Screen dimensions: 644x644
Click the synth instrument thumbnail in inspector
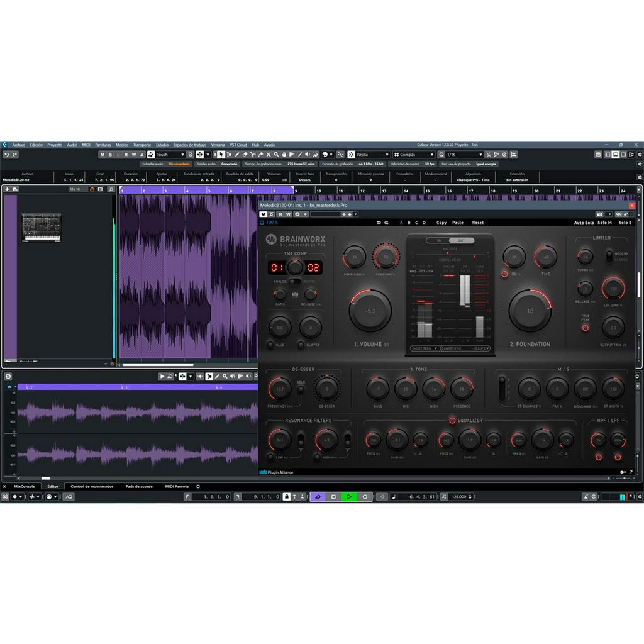[41, 227]
